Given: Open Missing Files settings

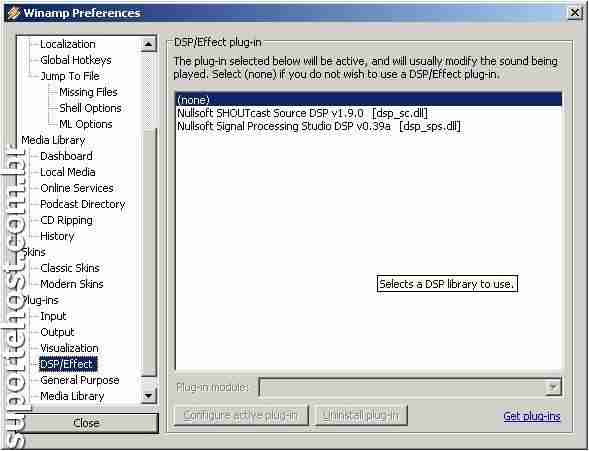Looking at the screenshot, I should point(88,92).
